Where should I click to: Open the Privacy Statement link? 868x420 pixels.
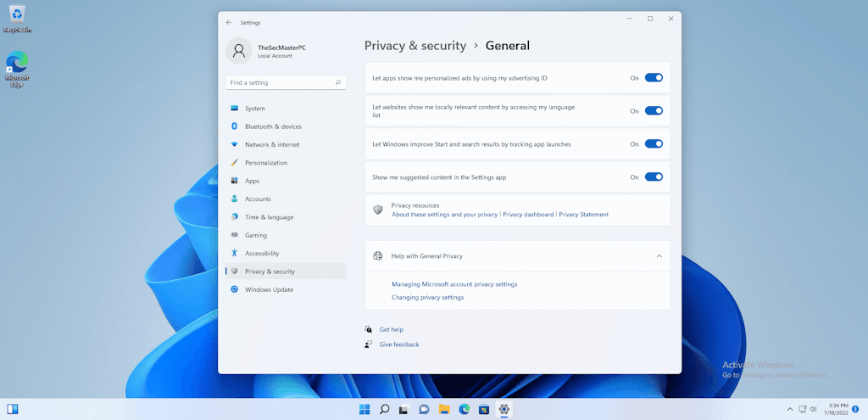tap(583, 215)
